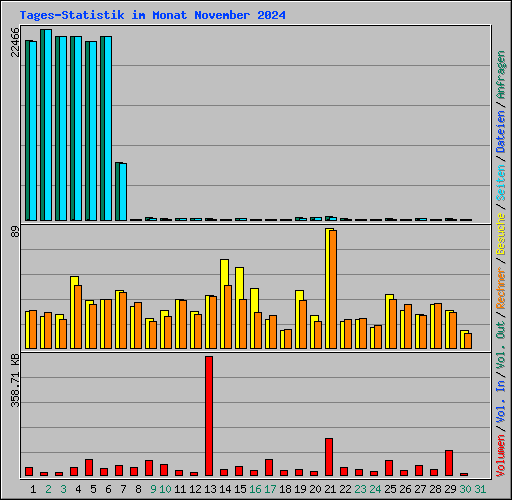Select the orange hosts bar for day 30
Screen dimensions: 512x500
(x=468, y=341)
